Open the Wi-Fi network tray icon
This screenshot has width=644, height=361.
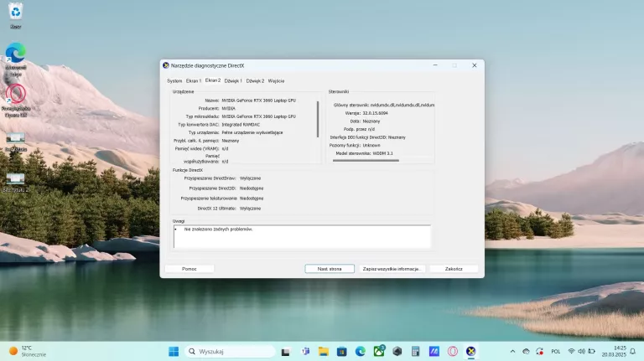[x=571, y=352]
